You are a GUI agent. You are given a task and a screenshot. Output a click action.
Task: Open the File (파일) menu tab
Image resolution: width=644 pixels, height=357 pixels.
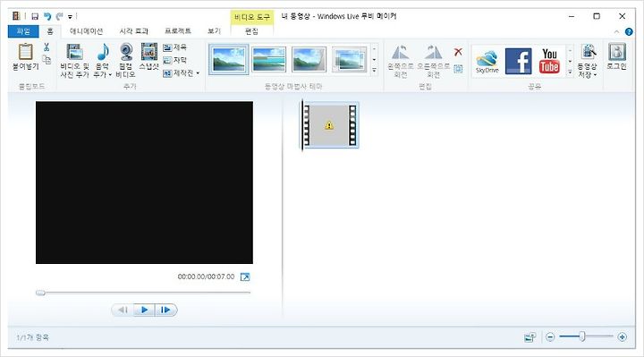click(23, 31)
